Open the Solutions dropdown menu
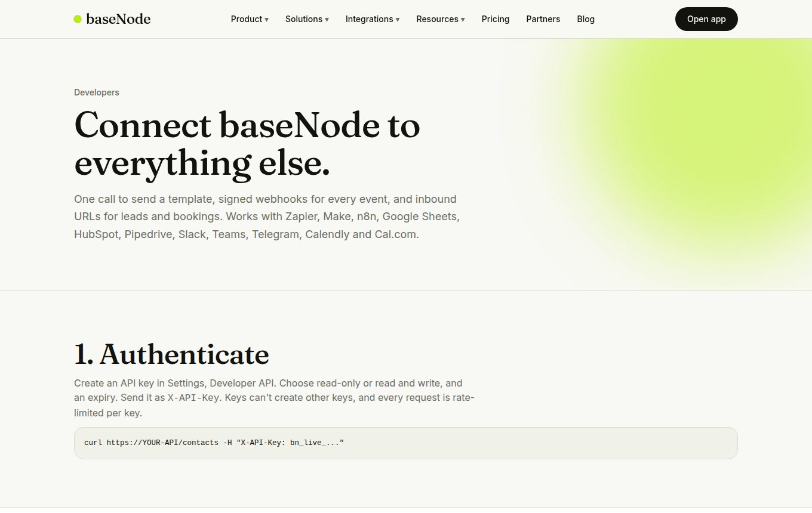The height and width of the screenshot is (513, 812). pos(307,19)
